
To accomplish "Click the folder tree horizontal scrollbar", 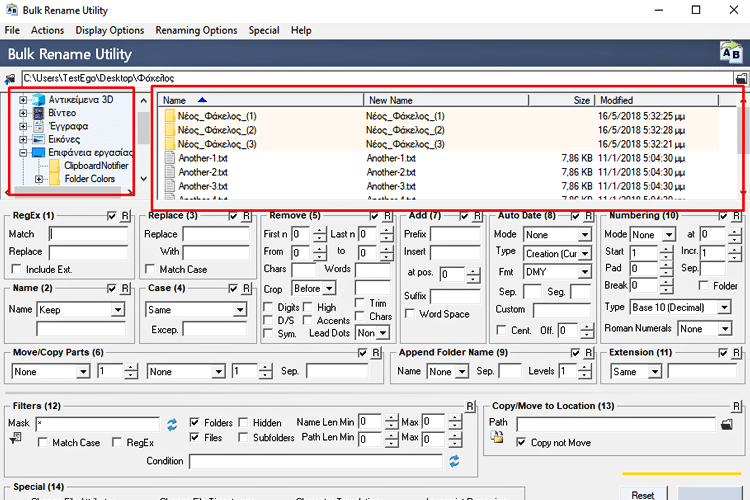I will [69, 191].
